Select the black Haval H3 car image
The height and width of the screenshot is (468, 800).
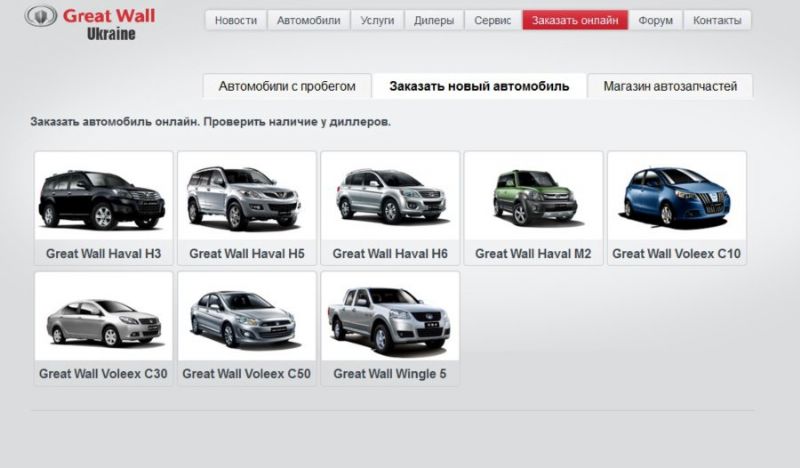(103, 197)
